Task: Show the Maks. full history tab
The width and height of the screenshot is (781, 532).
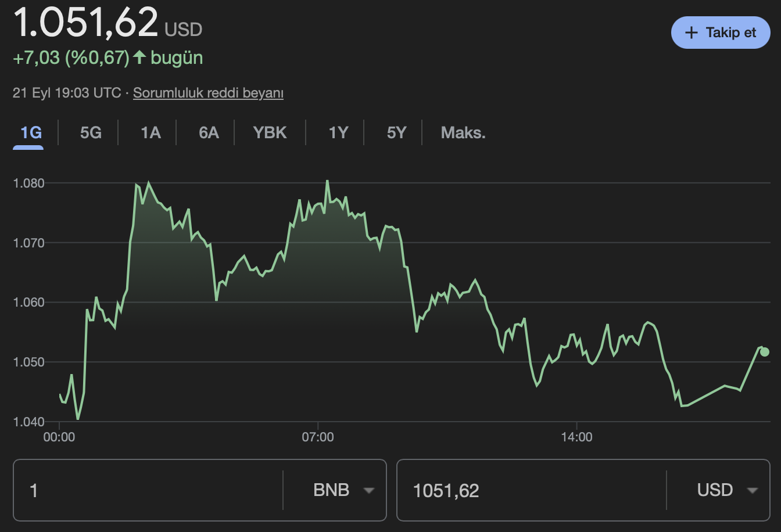Action: coord(463,133)
